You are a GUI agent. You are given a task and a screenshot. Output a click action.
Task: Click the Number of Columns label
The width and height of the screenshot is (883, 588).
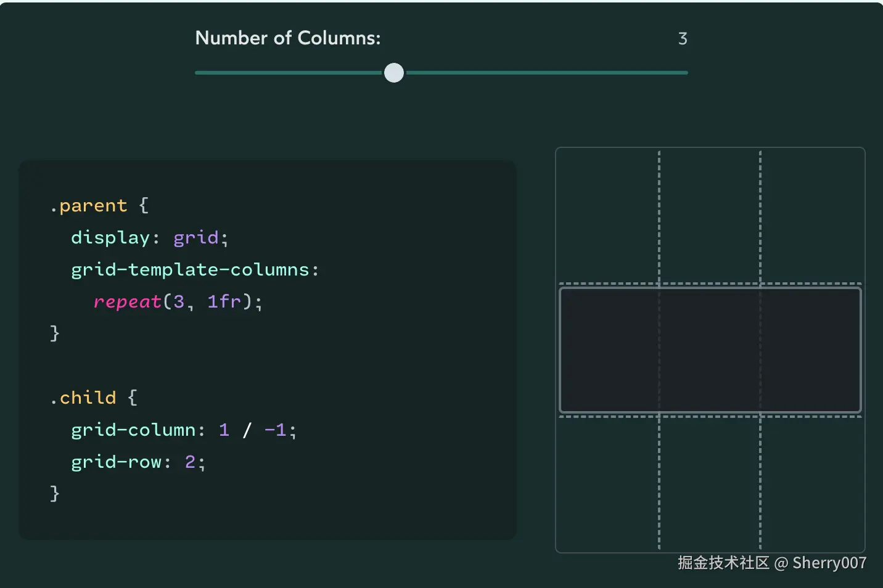coord(288,38)
